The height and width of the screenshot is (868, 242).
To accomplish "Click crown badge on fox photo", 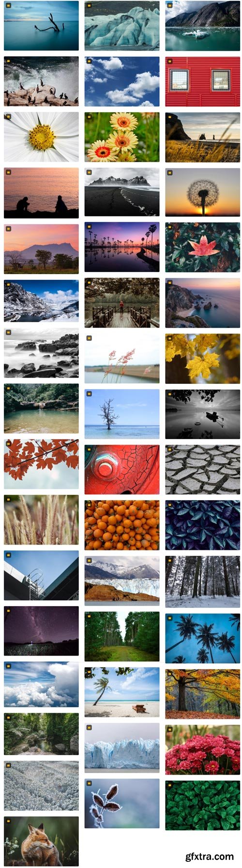I will click(9, 821).
